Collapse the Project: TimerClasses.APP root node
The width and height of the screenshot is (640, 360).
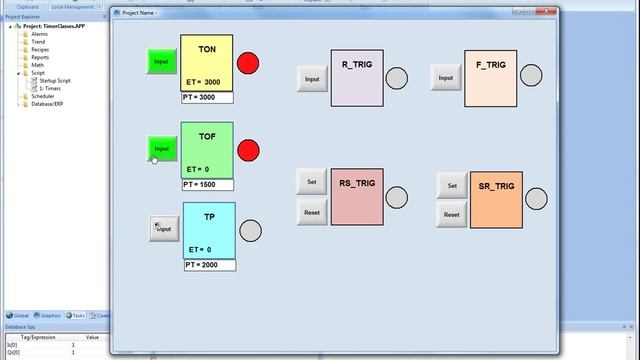click(10, 26)
